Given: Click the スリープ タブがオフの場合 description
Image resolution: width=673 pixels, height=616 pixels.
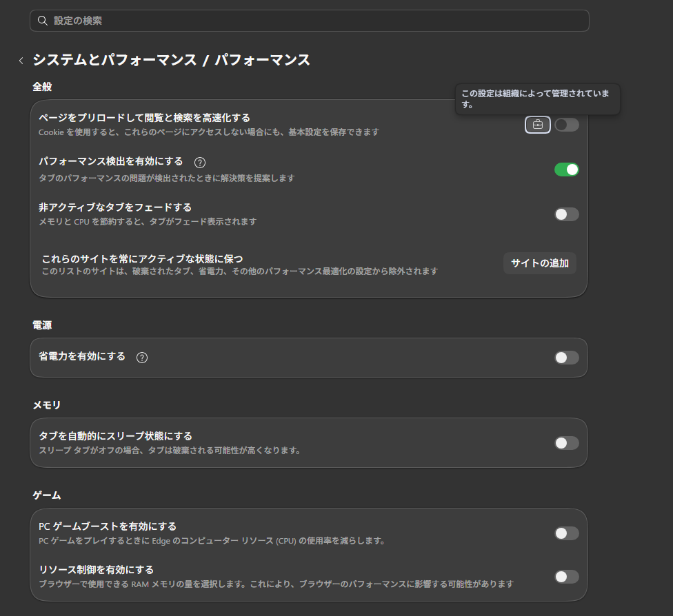Looking at the screenshot, I should coord(170,451).
